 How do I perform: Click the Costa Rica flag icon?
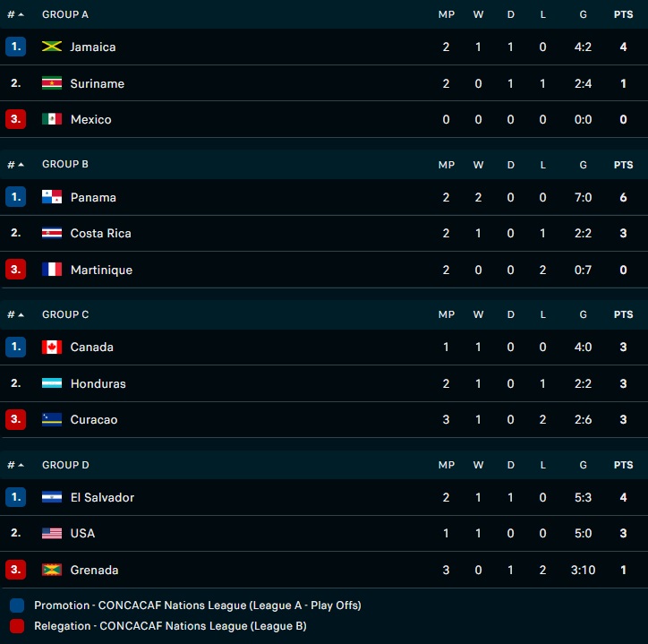tap(52, 233)
